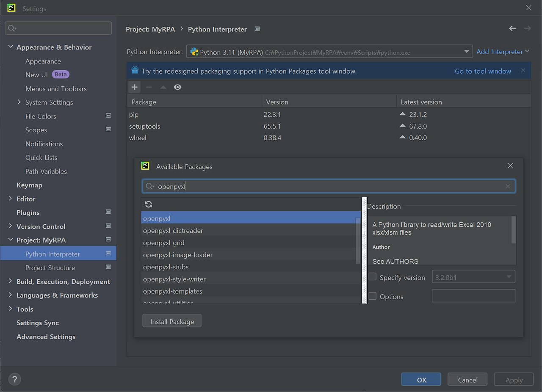Open Menus and Toolbars settings
The height and width of the screenshot is (392, 542).
coord(56,89)
